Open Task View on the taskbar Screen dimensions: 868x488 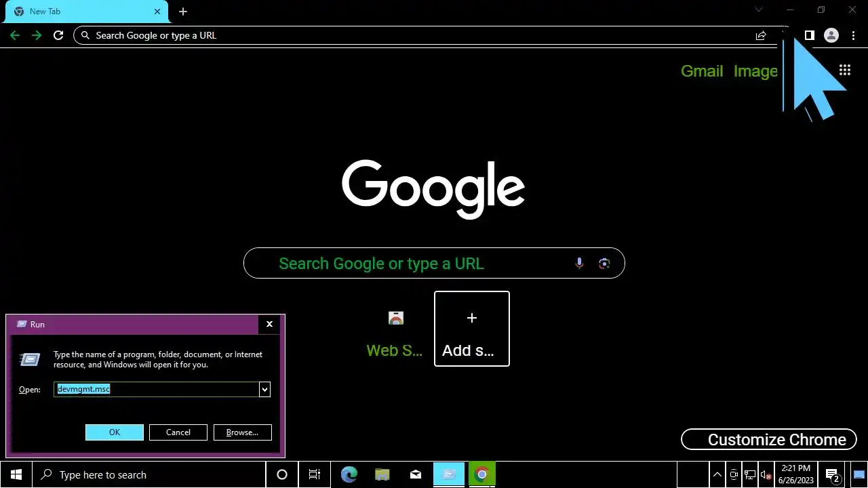click(x=315, y=474)
